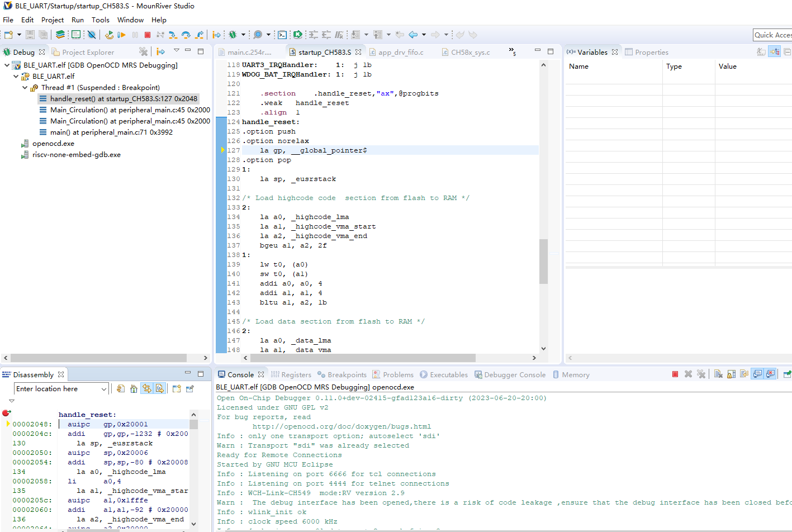Switch to the CH58x_sys.c editor tab
This screenshot has height=532, width=792.
click(x=466, y=52)
